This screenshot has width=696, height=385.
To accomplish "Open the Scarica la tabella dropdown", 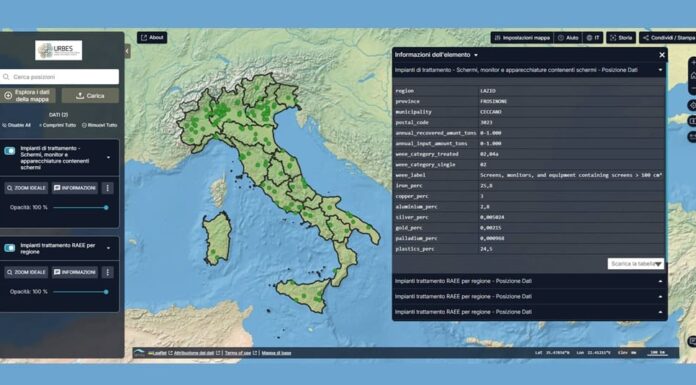I will [636, 264].
